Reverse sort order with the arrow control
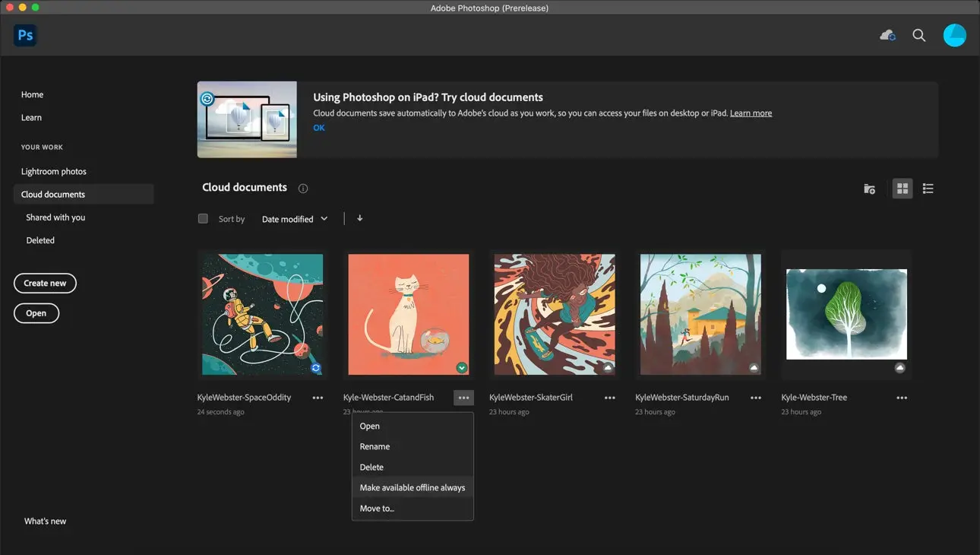Screen dimensions: 980x555 click(359, 218)
